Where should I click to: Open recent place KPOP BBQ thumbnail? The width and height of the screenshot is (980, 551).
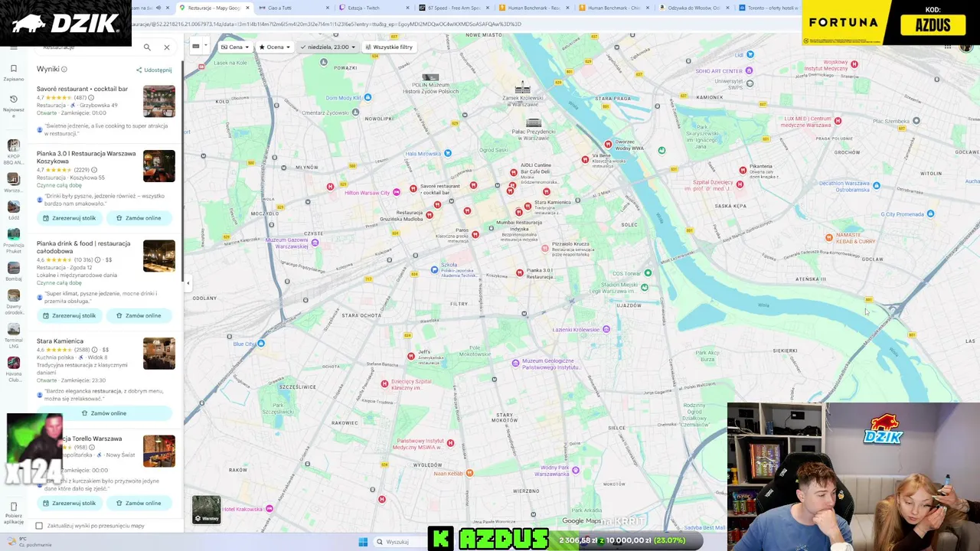pos(13,145)
